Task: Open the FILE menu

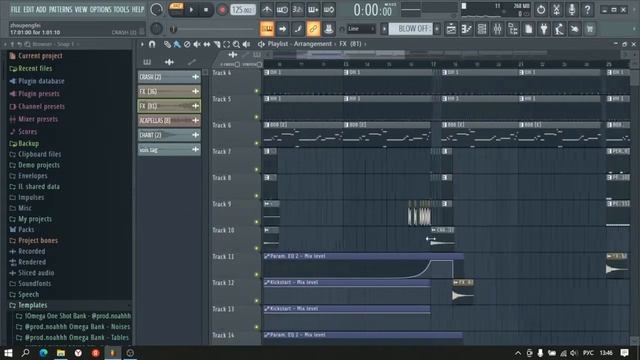Action: pos(16,9)
